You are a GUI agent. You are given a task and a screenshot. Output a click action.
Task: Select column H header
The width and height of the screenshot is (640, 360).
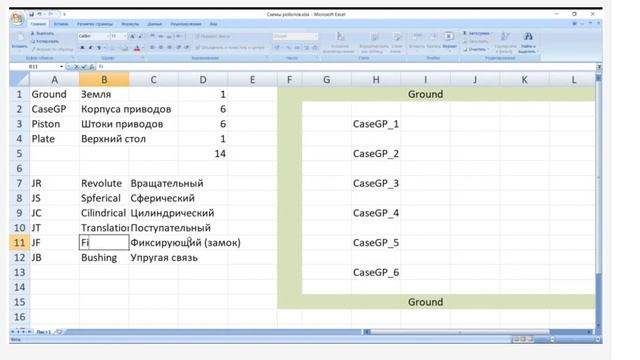pos(376,80)
